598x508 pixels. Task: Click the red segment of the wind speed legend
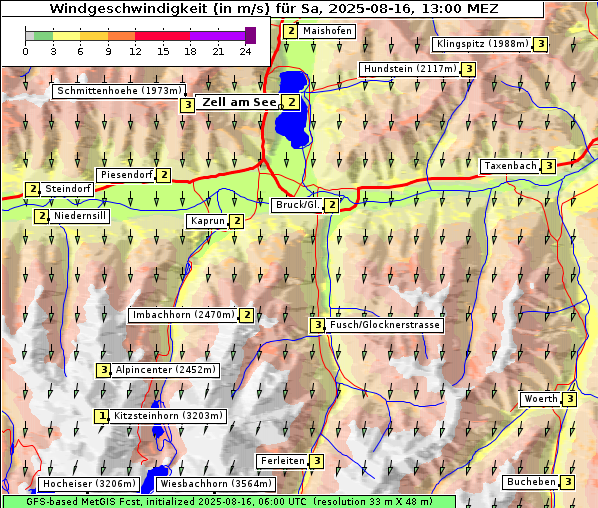point(162,36)
